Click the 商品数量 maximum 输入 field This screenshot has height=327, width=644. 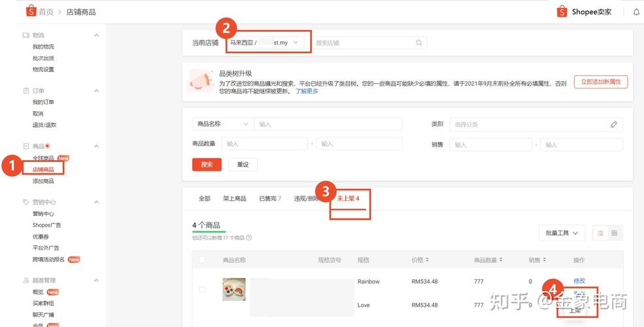pyautogui.click(x=360, y=144)
